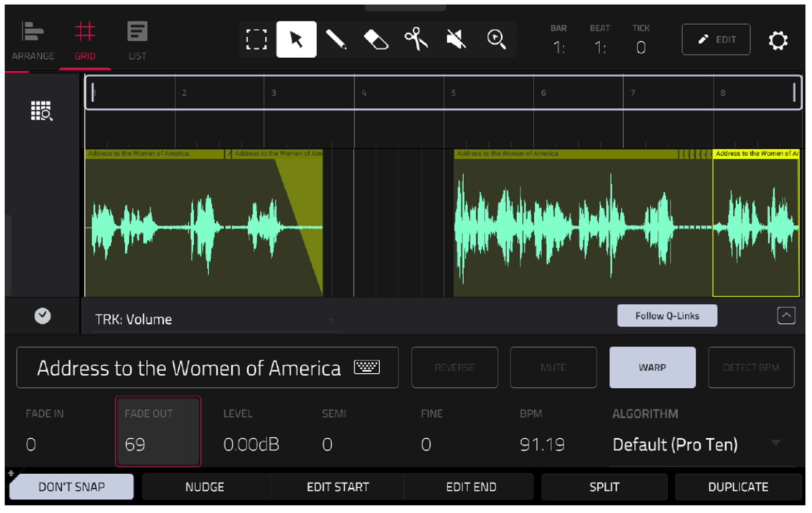Screen dimensions: 812x513
Task: Select the Fade In value field
Action: tap(59, 432)
